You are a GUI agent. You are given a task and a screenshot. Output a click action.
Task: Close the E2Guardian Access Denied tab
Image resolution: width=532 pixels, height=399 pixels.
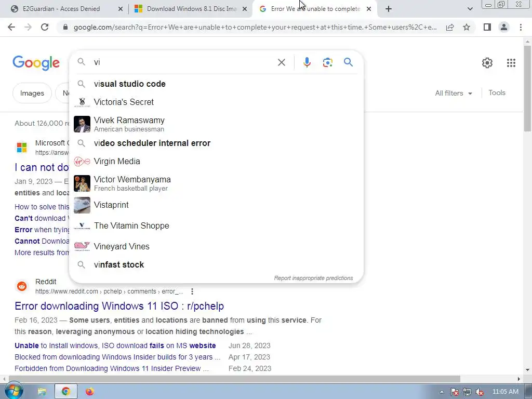tap(120, 9)
